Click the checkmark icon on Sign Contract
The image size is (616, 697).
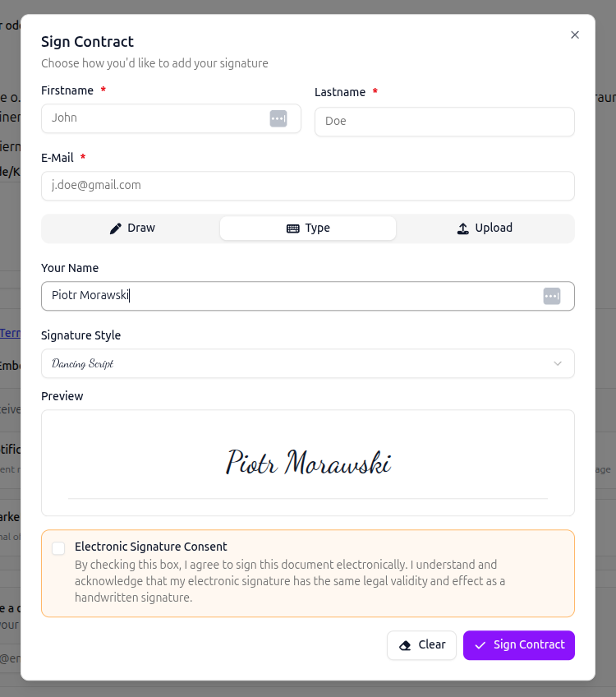click(480, 645)
